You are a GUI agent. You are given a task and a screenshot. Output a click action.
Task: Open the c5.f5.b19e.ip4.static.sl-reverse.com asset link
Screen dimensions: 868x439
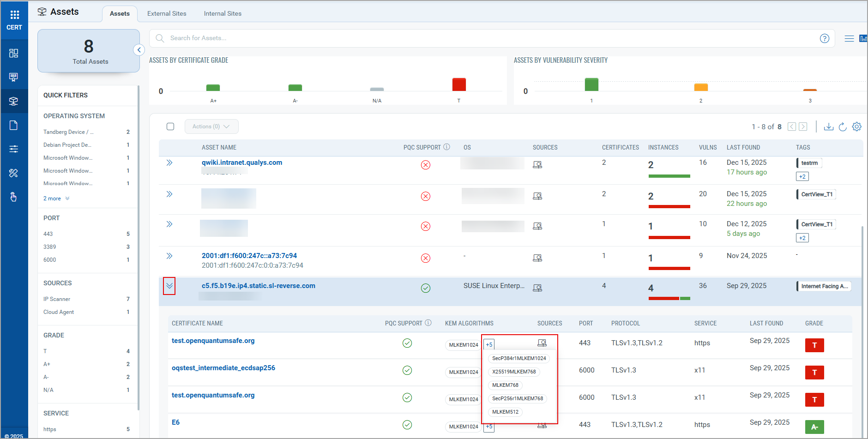(x=258, y=286)
